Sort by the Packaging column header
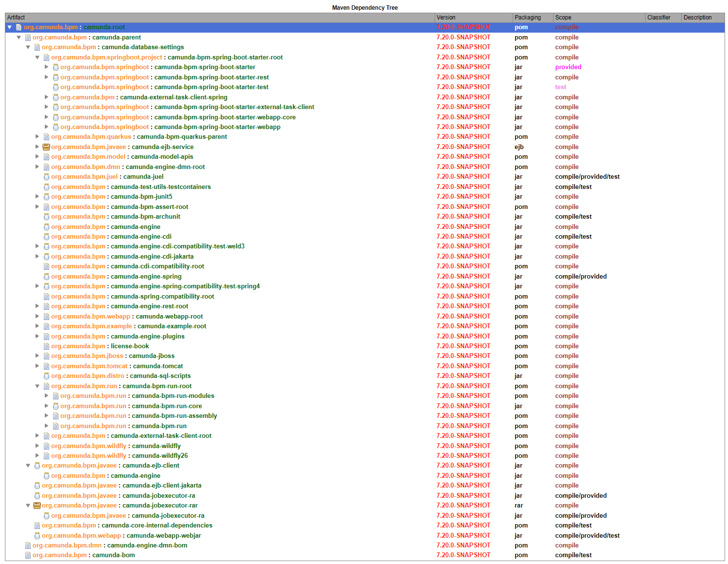728x564 pixels. (533, 18)
